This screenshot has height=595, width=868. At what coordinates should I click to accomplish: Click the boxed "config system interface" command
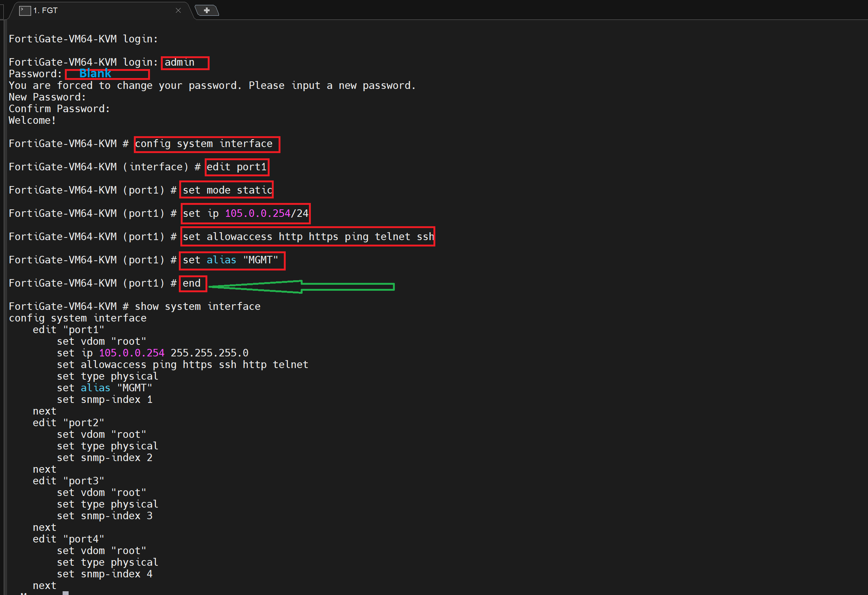(x=207, y=144)
